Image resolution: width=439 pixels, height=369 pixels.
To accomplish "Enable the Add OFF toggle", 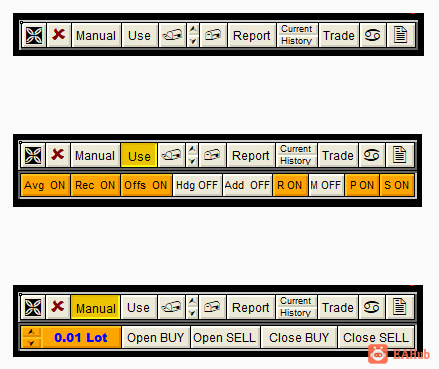I will (247, 185).
